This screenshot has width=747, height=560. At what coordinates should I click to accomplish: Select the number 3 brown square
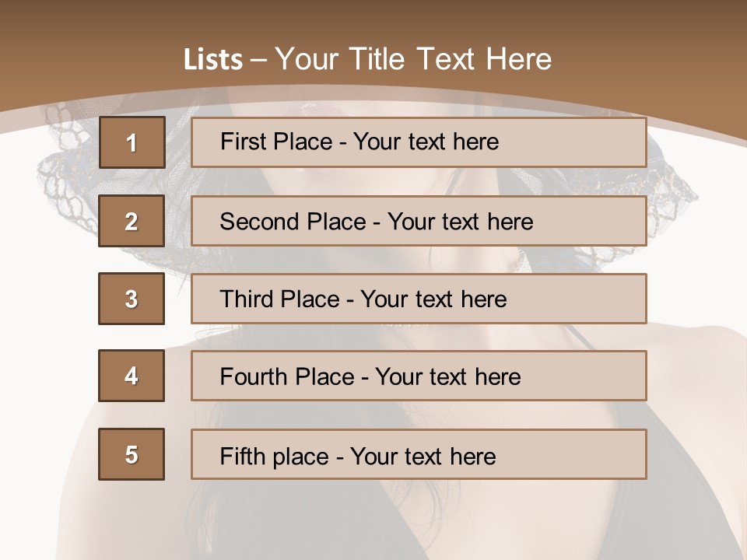point(132,299)
